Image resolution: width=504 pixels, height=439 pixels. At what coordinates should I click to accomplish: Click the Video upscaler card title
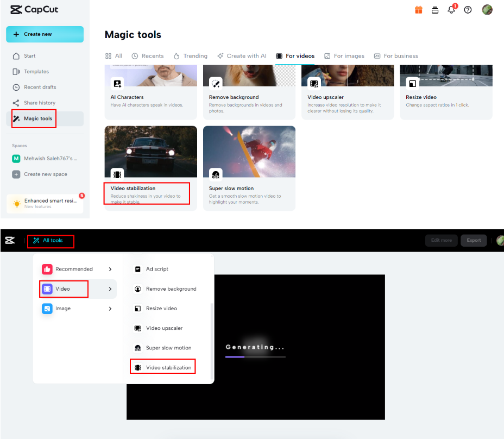[x=325, y=97]
